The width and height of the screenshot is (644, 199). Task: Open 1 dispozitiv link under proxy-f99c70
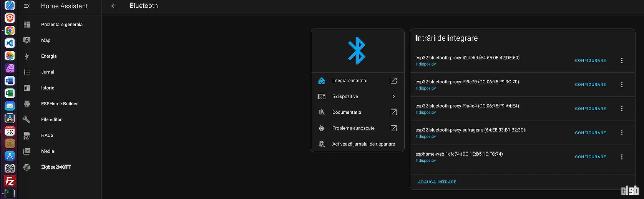pyautogui.click(x=426, y=88)
